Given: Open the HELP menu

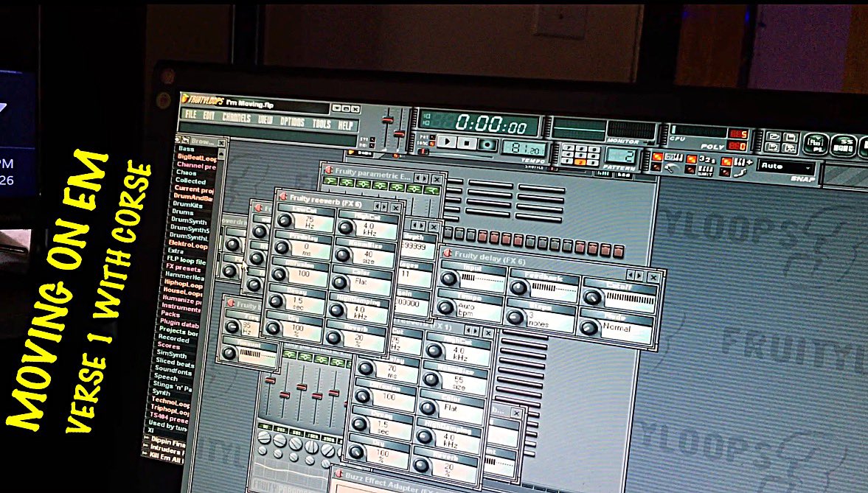Looking at the screenshot, I should tap(345, 125).
